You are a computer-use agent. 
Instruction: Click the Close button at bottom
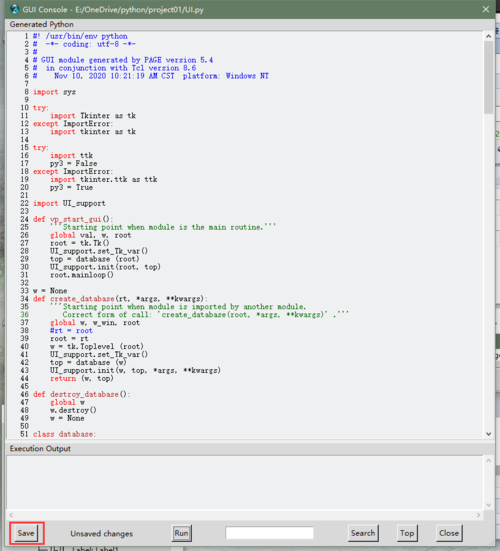pos(449,533)
